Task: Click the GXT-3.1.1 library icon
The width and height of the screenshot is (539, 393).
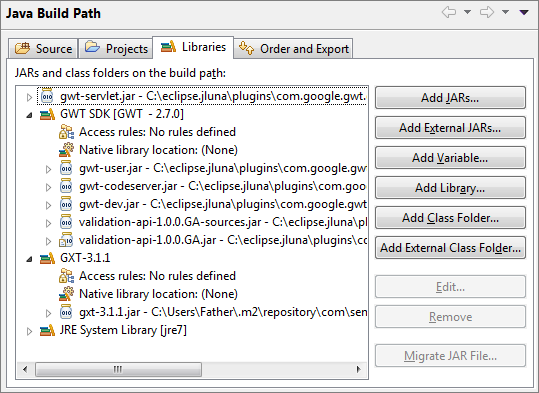Action: [47, 258]
